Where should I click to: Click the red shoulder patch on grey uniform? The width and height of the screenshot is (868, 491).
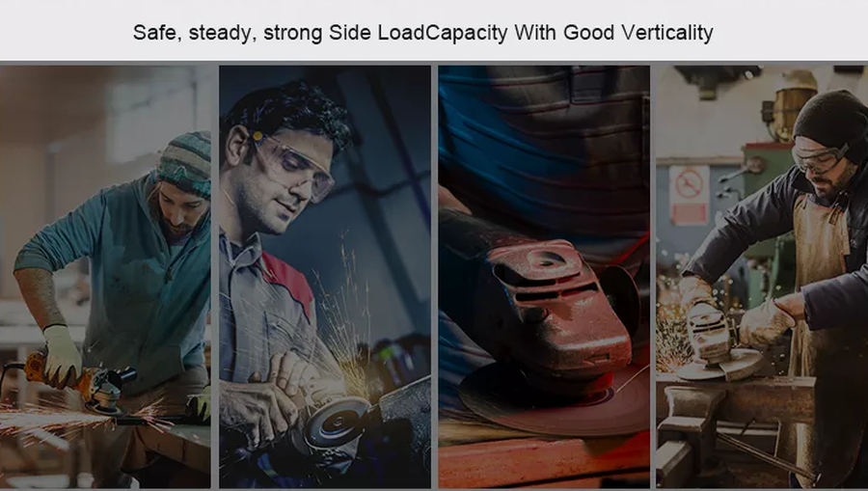pyautogui.click(x=287, y=282)
